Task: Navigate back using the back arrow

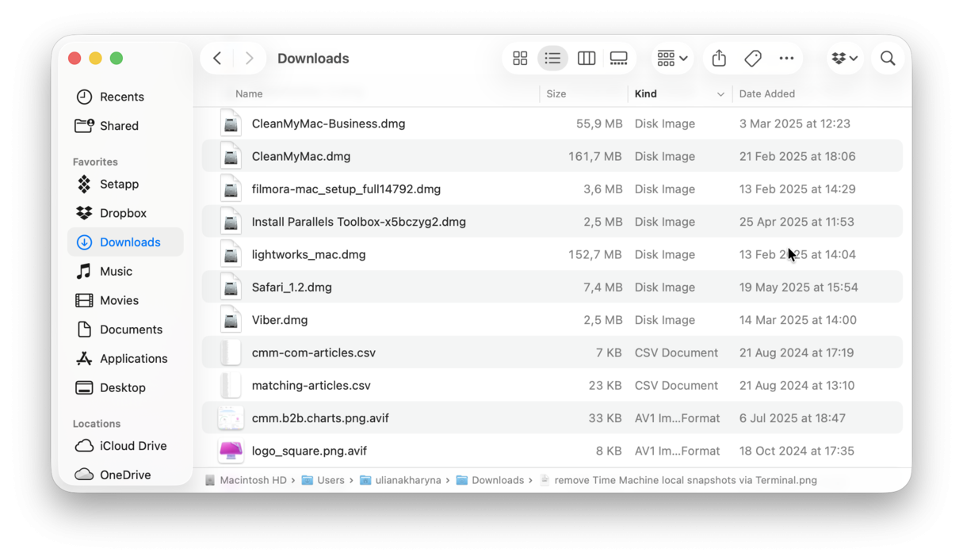Action: [x=216, y=58]
